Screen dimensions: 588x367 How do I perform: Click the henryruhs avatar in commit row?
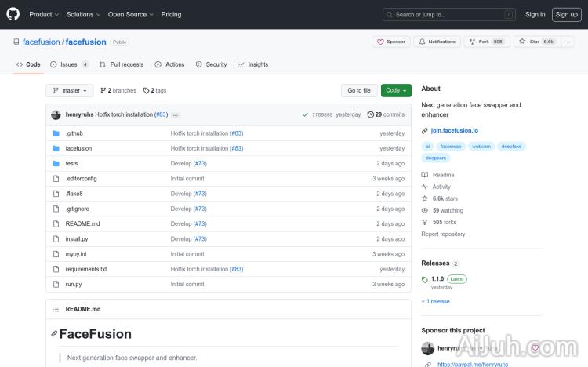(x=56, y=114)
